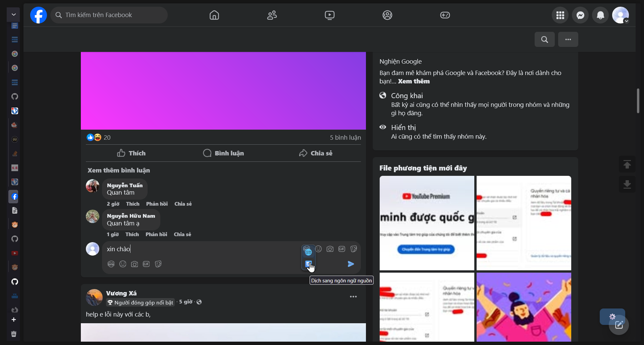Open Vương Xá's profile name

tap(121, 293)
